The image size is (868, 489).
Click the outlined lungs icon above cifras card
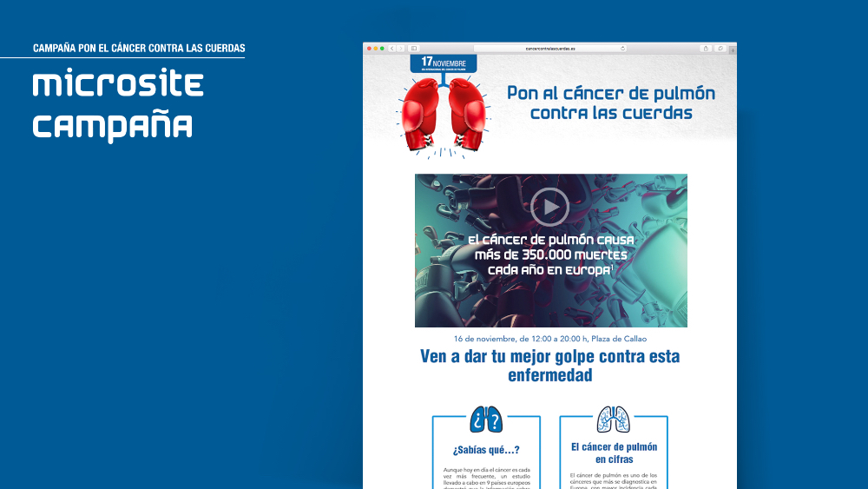tap(614, 420)
